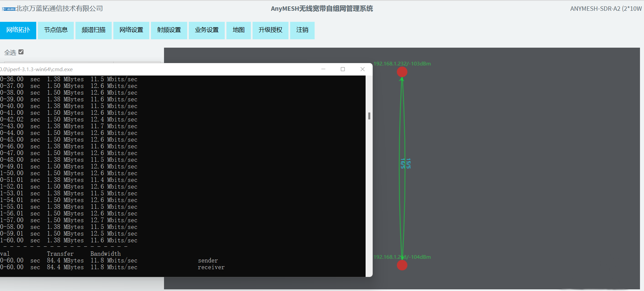This screenshot has height=291, width=644.
Task: Click the company logo in the header
Action: coord(9,9)
